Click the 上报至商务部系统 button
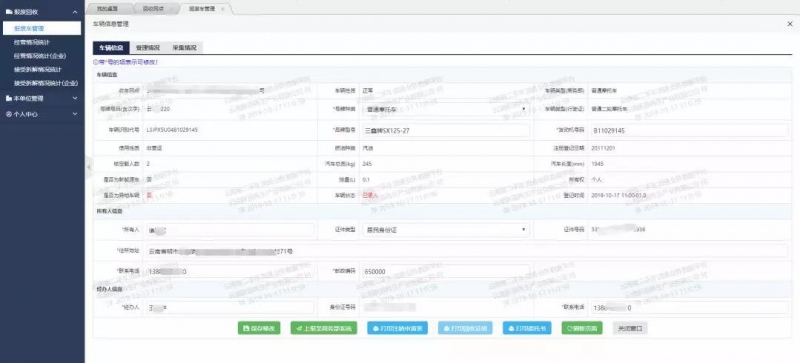 (323, 328)
